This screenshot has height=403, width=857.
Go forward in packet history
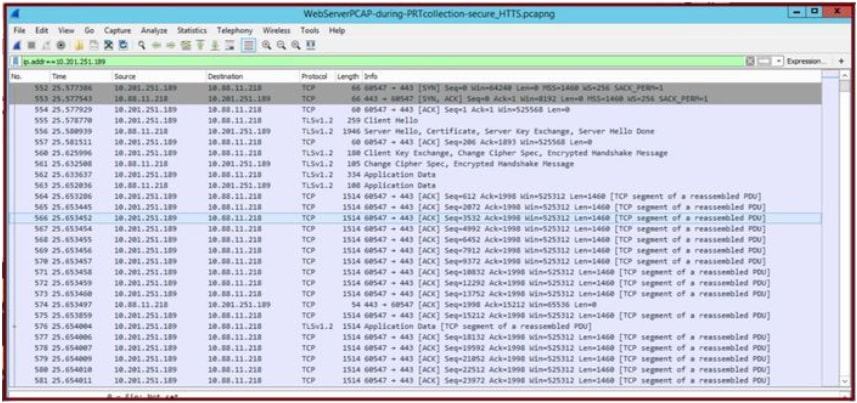coord(171,45)
